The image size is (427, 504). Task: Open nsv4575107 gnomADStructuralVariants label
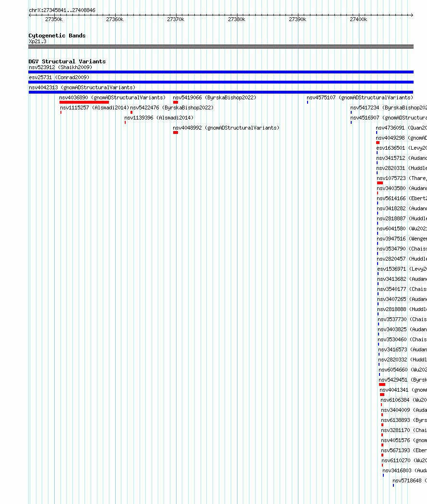click(x=360, y=98)
